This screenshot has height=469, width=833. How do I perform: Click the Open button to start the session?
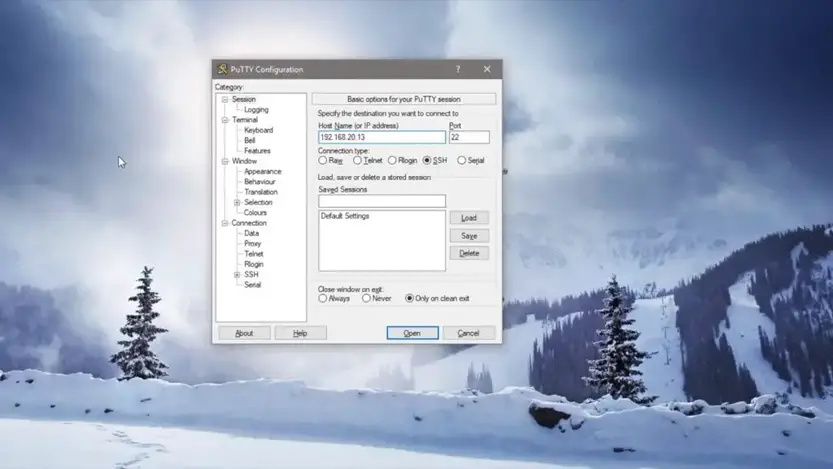tap(412, 333)
